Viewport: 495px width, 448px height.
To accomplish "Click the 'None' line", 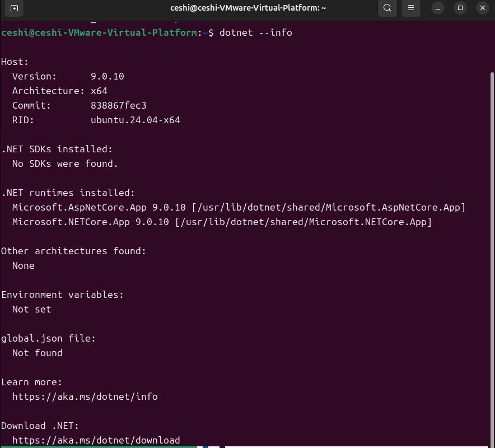I will point(24,265).
